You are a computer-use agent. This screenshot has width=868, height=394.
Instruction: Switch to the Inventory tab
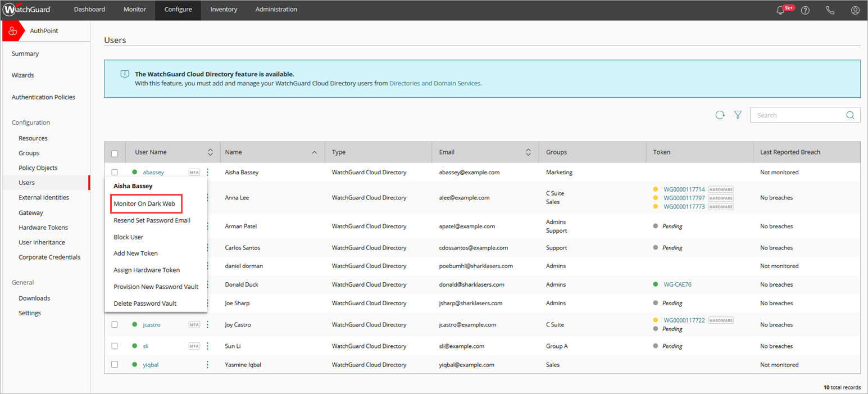tap(224, 10)
